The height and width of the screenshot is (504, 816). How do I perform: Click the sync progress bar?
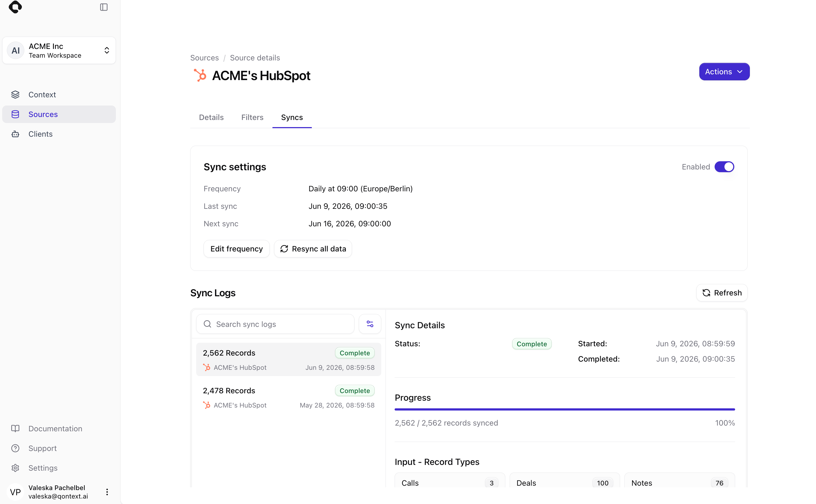(x=565, y=409)
